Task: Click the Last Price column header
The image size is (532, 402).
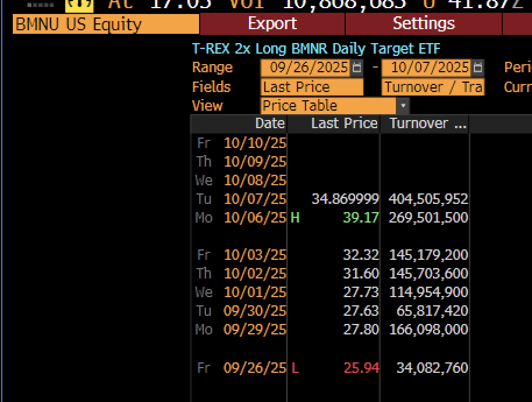Action: click(344, 124)
